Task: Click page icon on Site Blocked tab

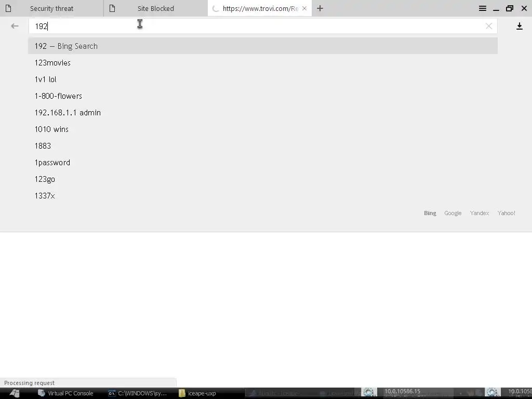Action: pos(112,8)
